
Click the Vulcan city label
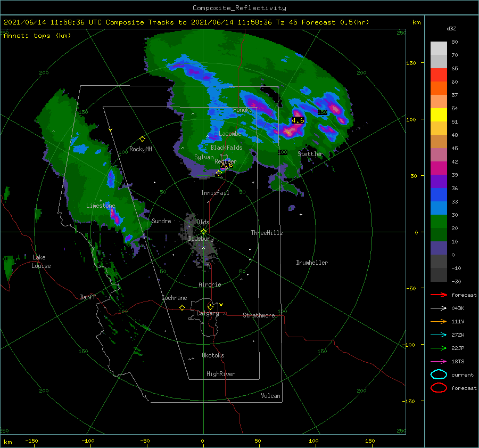pyautogui.click(x=271, y=396)
